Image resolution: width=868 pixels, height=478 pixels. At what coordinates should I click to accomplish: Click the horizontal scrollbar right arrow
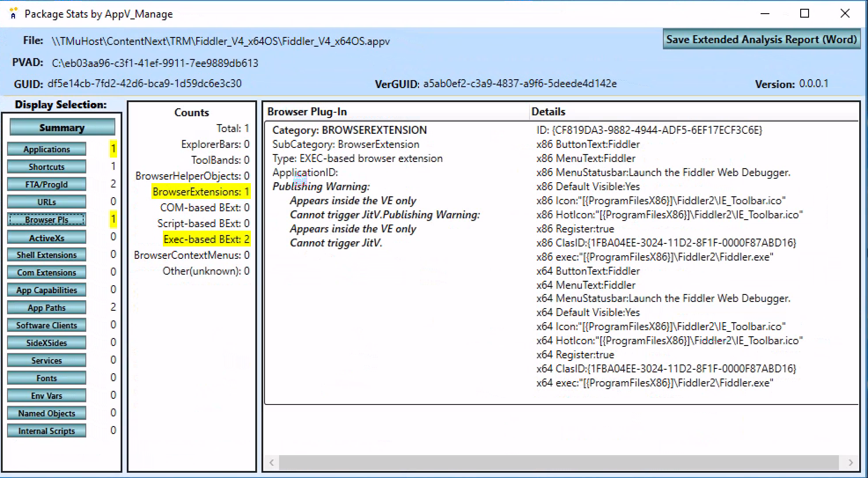click(x=850, y=463)
